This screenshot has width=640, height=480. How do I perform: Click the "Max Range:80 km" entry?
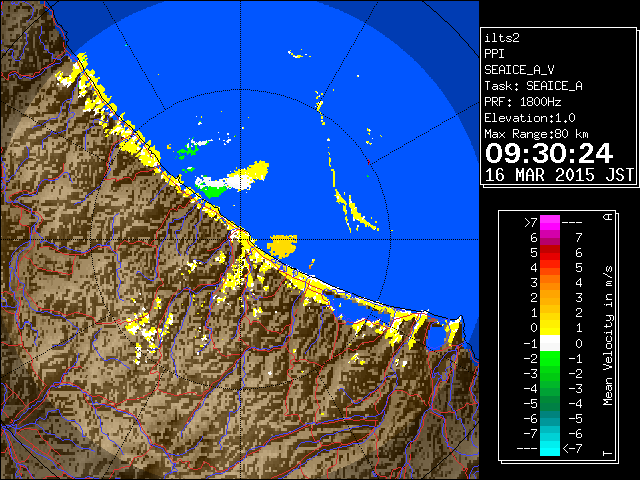[536, 134]
